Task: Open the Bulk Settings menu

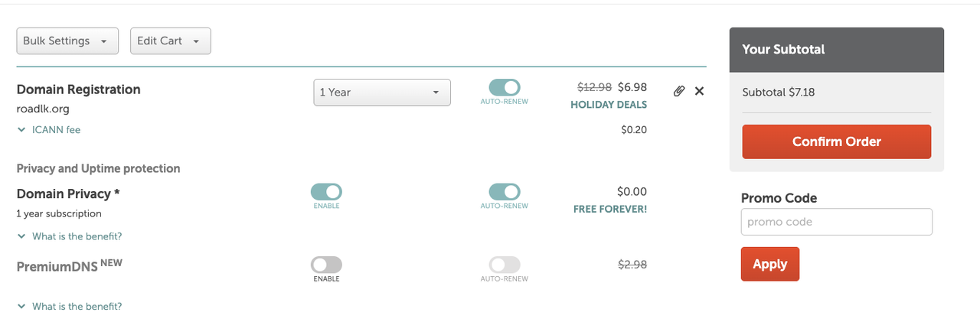Action: (67, 41)
